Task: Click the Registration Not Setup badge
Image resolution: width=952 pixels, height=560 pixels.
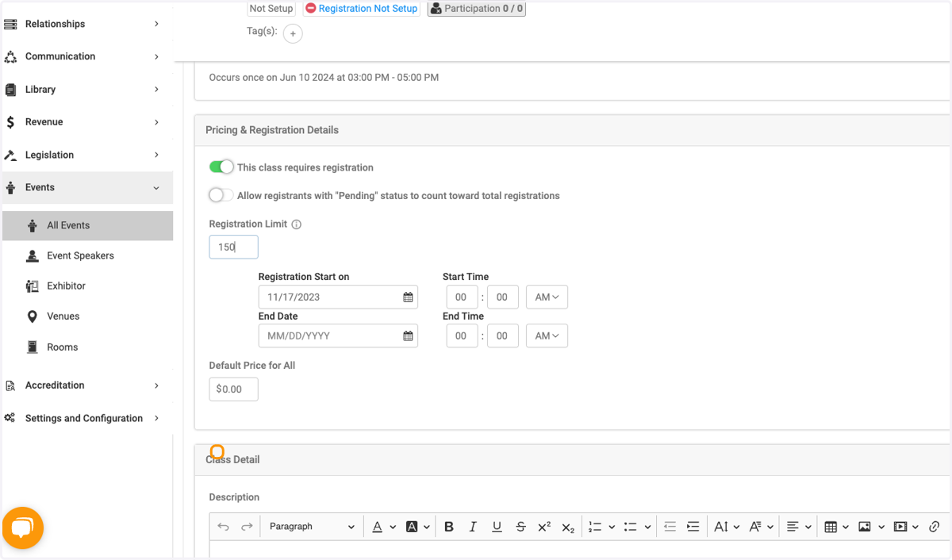Action: coord(362,9)
